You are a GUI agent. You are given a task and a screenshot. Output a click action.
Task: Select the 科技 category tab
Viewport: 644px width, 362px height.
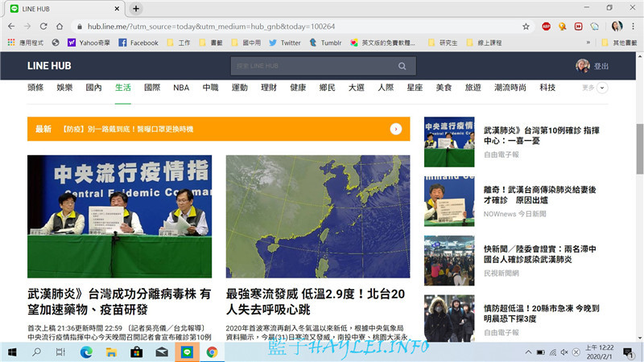pyautogui.click(x=547, y=88)
